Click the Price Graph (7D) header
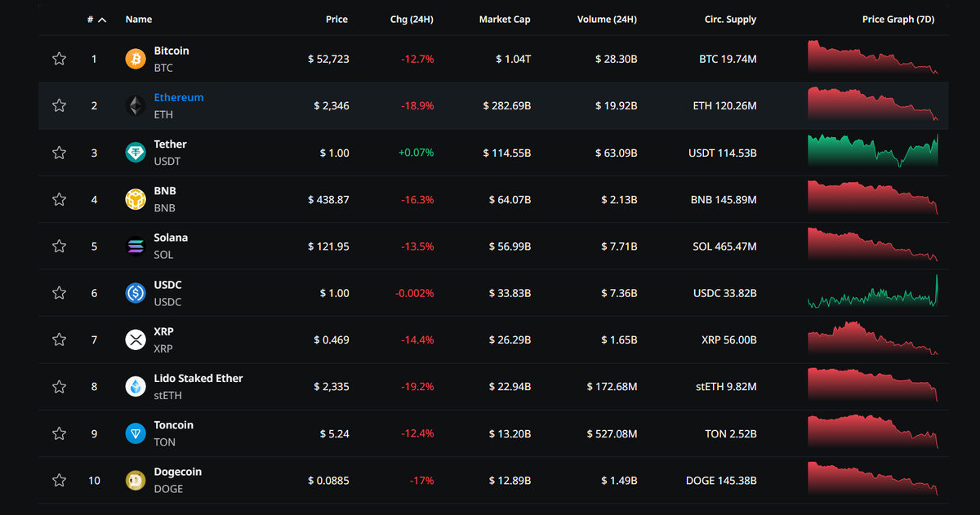The height and width of the screenshot is (515, 980). pos(898,20)
